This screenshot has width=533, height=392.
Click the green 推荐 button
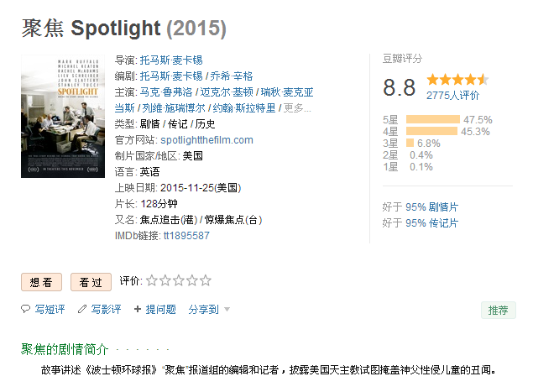click(499, 310)
